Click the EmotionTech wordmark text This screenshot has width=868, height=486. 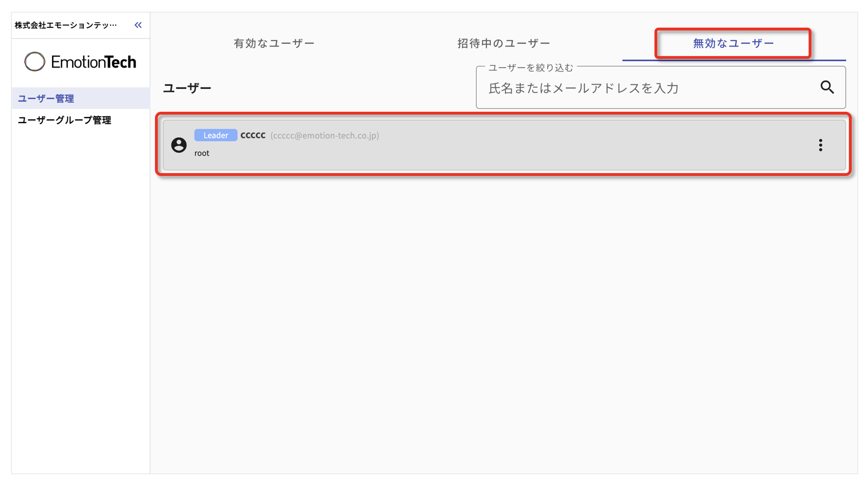pos(94,62)
